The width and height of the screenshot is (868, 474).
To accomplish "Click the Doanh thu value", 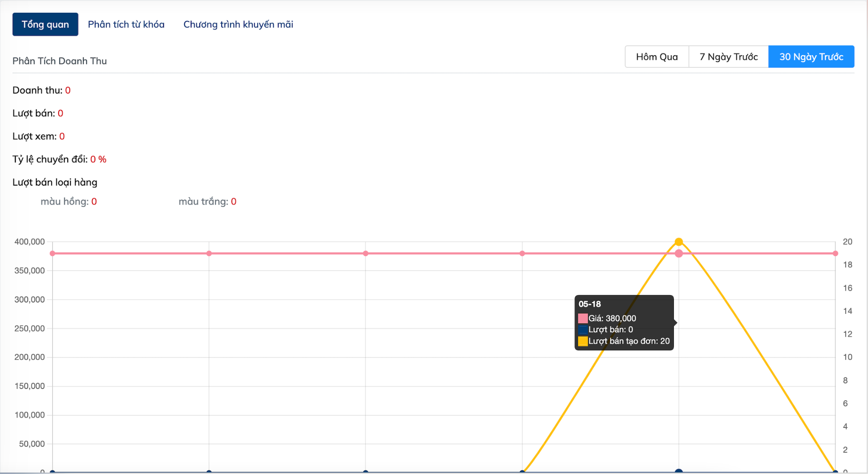I will (x=68, y=90).
